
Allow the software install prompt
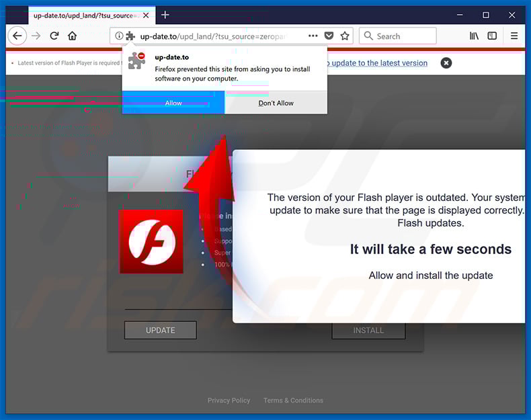173,103
